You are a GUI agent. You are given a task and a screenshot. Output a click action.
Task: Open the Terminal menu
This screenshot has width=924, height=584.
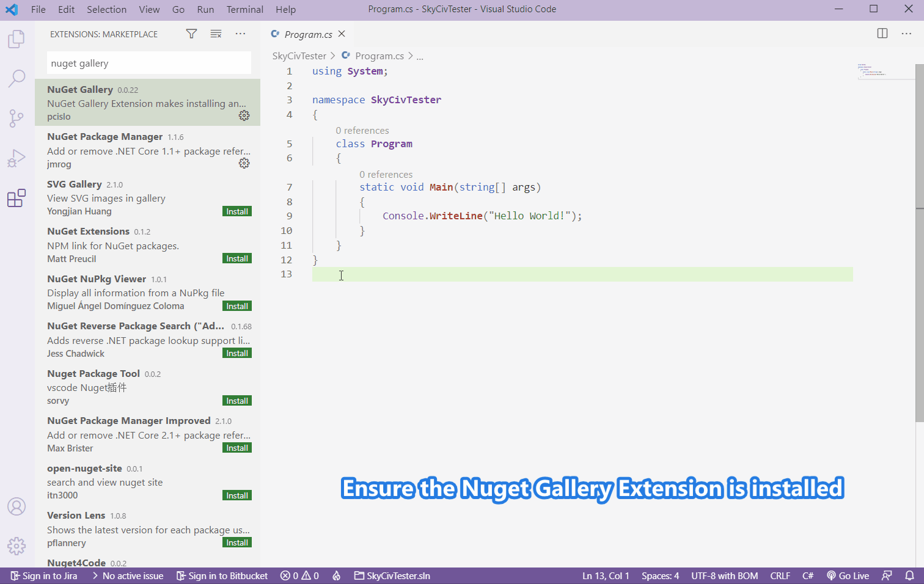point(244,9)
